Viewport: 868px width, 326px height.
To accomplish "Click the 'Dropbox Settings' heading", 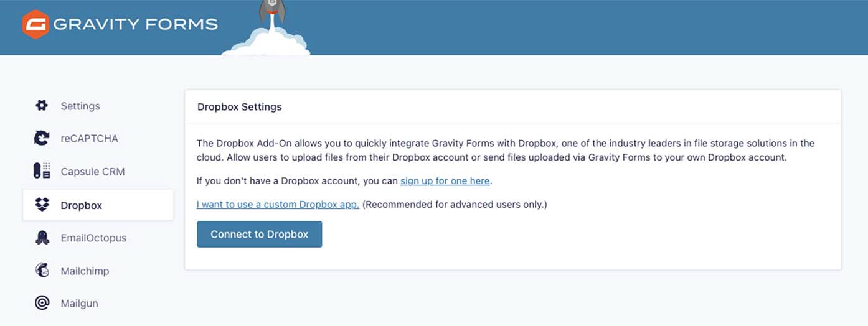I will point(240,106).
